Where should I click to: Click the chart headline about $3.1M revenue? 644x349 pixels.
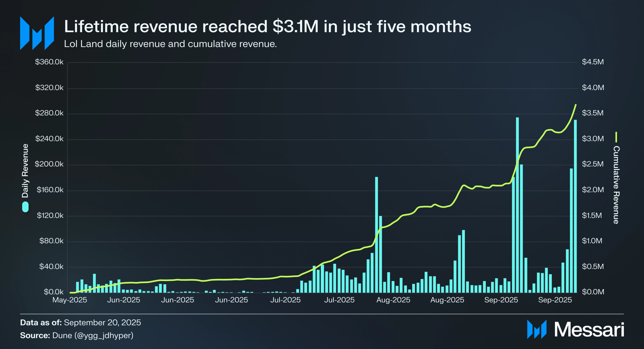(x=267, y=26)
